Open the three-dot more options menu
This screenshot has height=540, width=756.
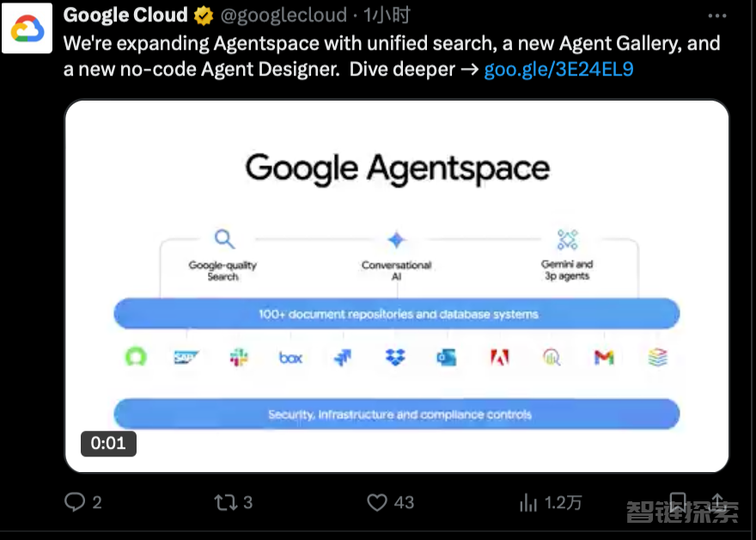(717, 16)
